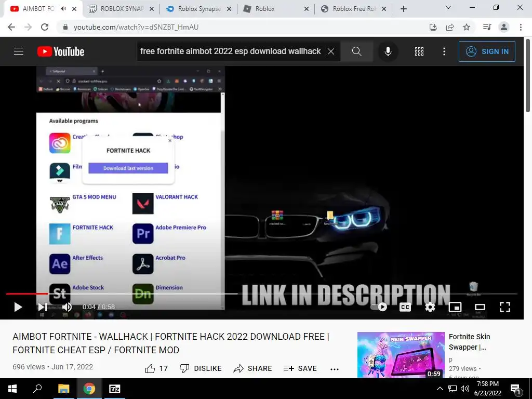
Task: Toggle closed captions
Action: point(405,307)
